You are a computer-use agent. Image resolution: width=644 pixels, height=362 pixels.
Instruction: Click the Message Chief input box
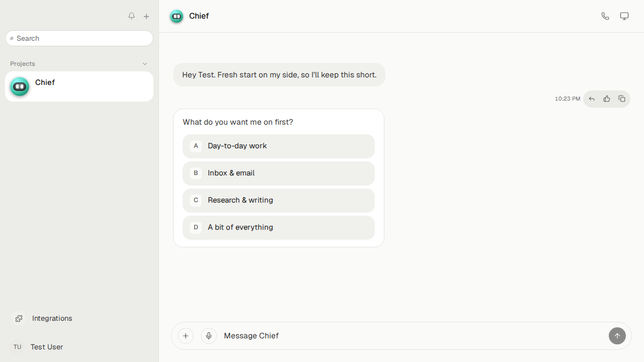[413, 336]
